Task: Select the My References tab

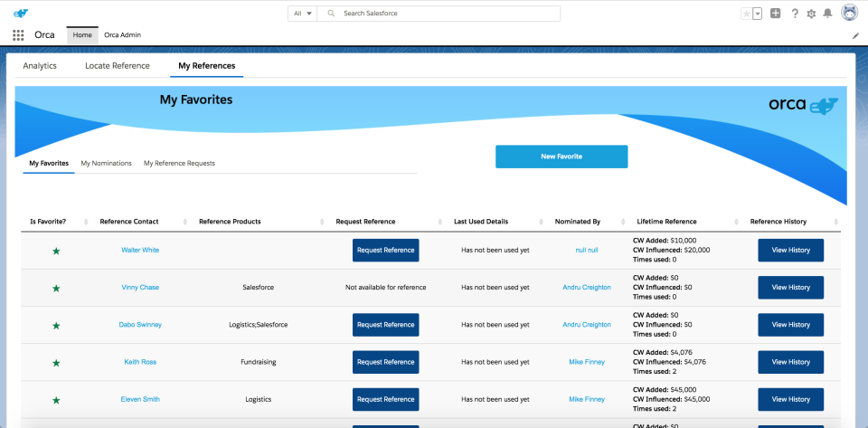Action: click(206, 66)
